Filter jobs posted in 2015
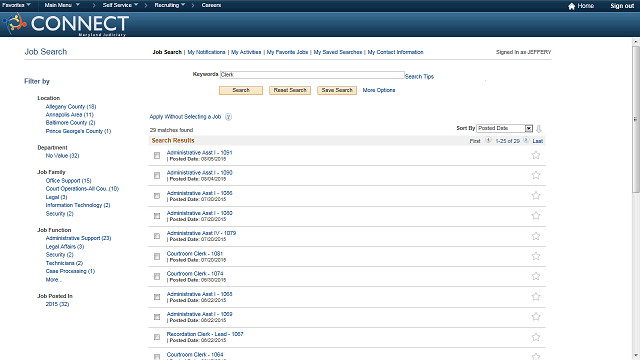This screenshot has width=640, height=360. 57,304
